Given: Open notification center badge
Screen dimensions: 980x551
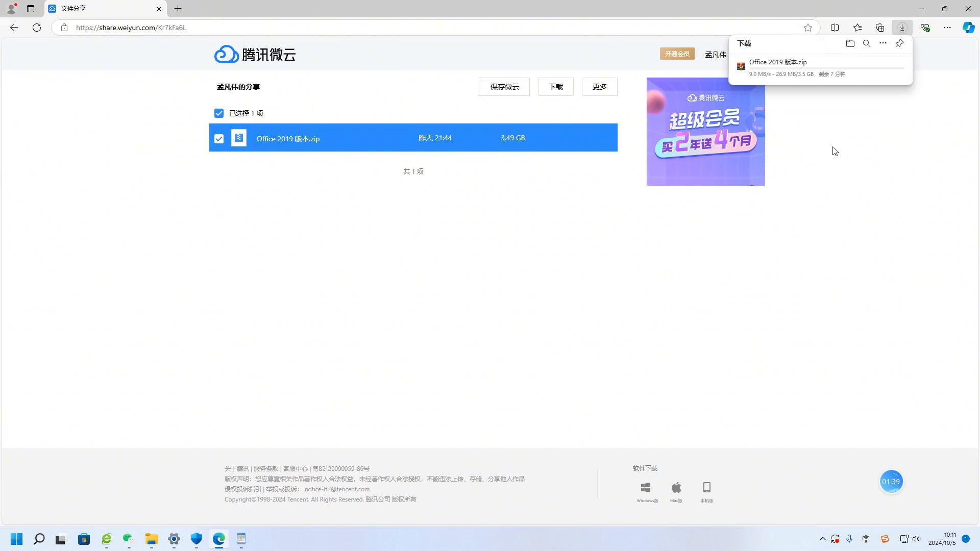Looking at the screenshot, I should [x=966, y=539].
